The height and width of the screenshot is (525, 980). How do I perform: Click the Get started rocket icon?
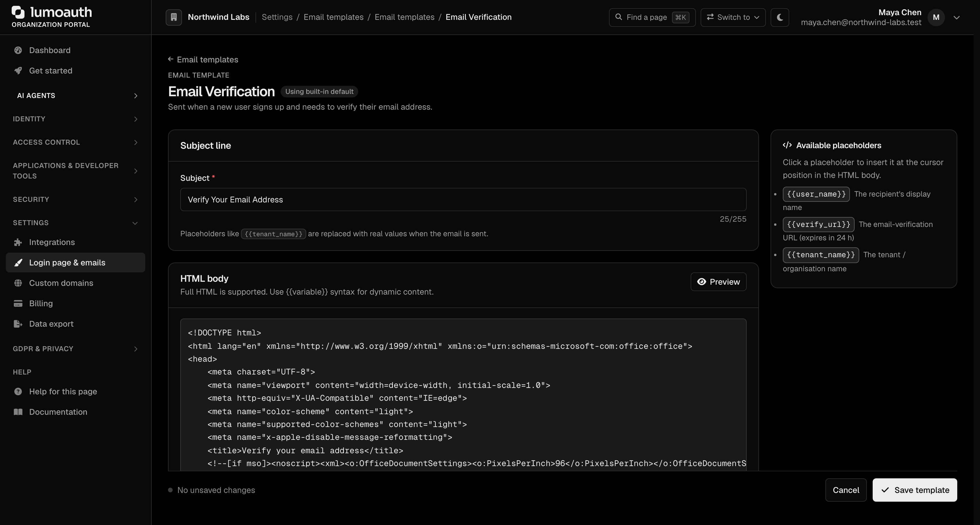(18, 71)
